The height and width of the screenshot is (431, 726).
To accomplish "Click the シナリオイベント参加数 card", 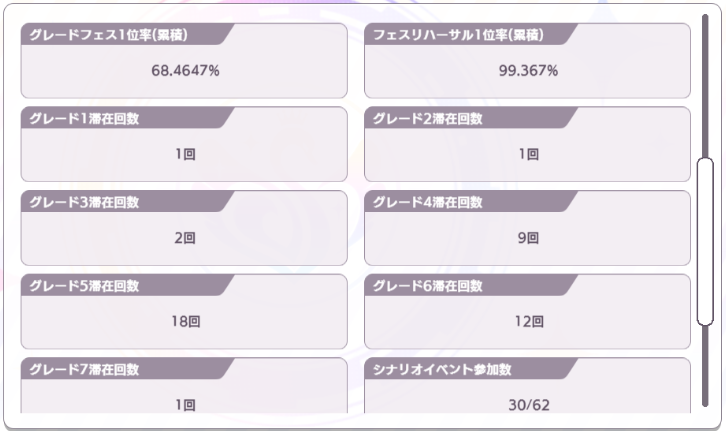I will coord(527,385).
